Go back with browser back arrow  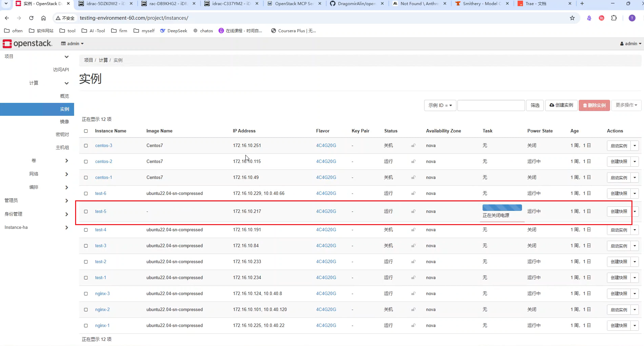point(7,18)
